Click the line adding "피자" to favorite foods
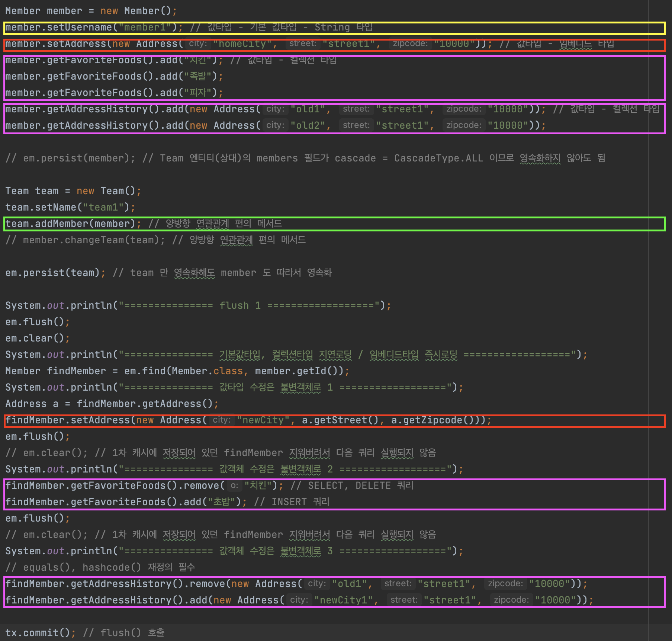Viewport: 672px width, 641px height. pos(114,93)
